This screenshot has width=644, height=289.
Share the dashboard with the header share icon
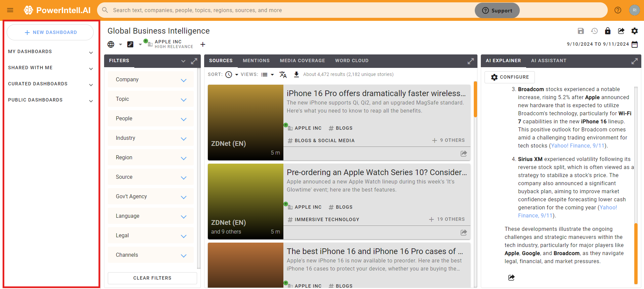[x=621, y=31]
